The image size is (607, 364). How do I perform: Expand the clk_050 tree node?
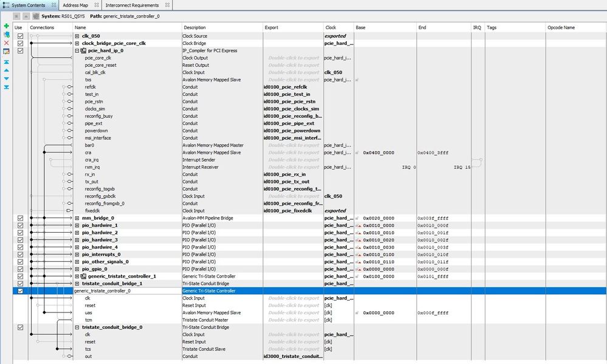77,36
